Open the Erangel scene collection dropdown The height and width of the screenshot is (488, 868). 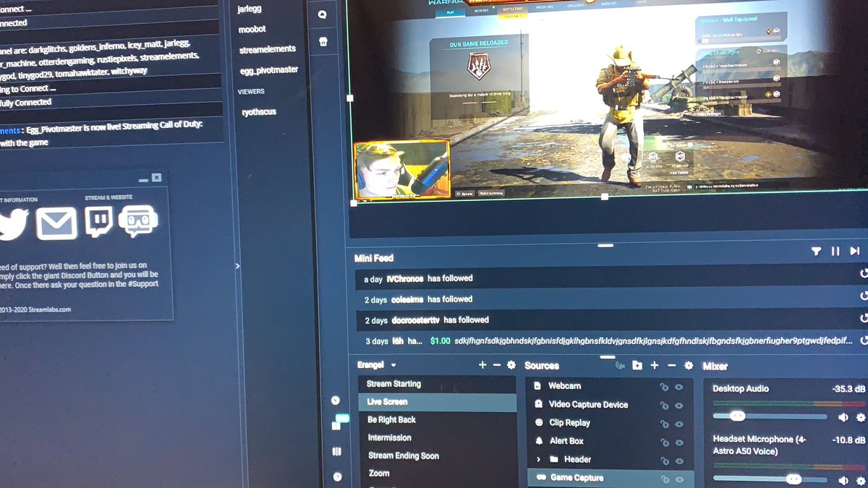[x=393, y=365]
